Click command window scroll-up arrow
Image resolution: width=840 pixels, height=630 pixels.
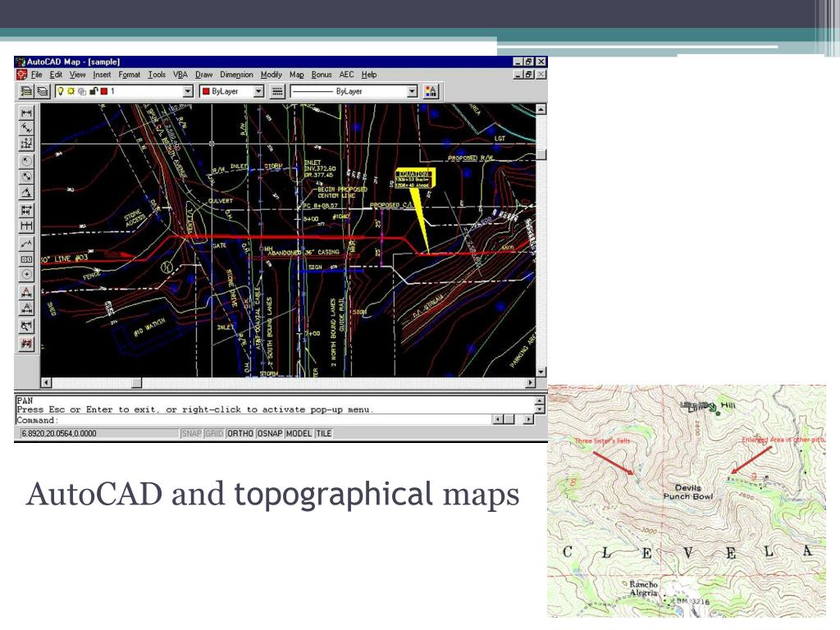540,400
